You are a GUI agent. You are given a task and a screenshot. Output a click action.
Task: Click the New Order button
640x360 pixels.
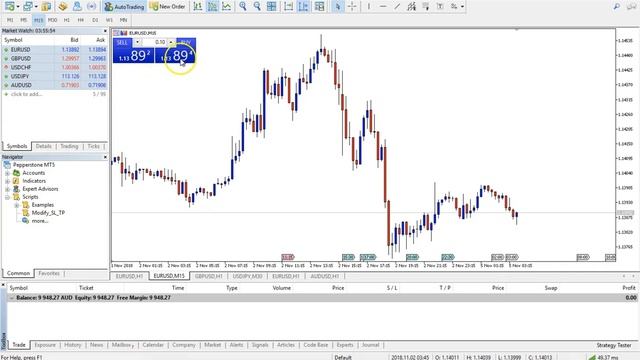click(167, 7)
